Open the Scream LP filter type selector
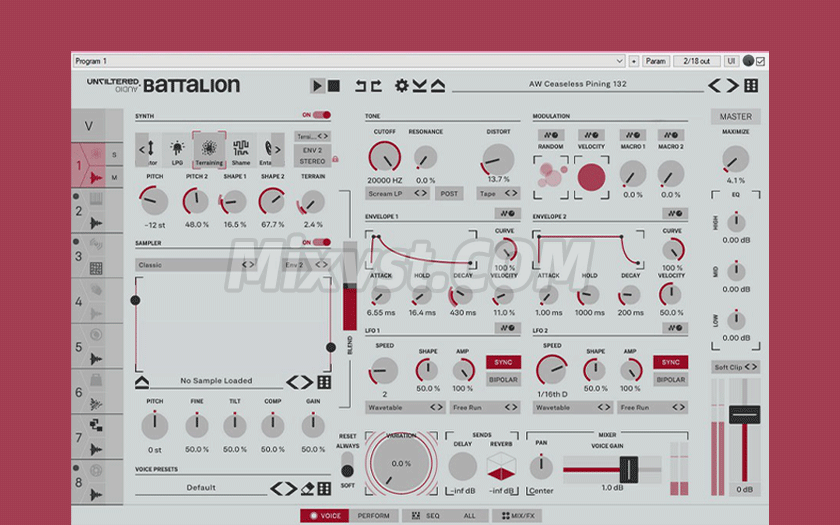Viewport: 840px width, 525px height. (x=397, y=193)
